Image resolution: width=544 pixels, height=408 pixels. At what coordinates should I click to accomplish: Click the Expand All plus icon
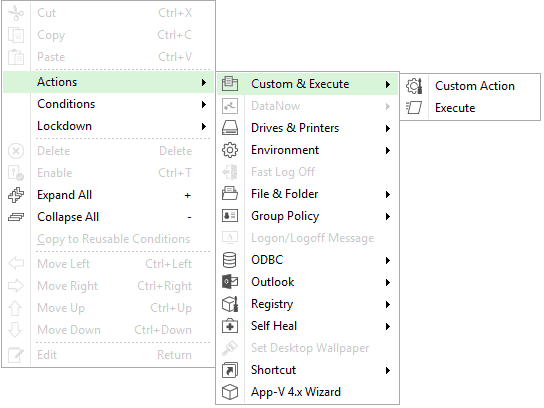16,195
